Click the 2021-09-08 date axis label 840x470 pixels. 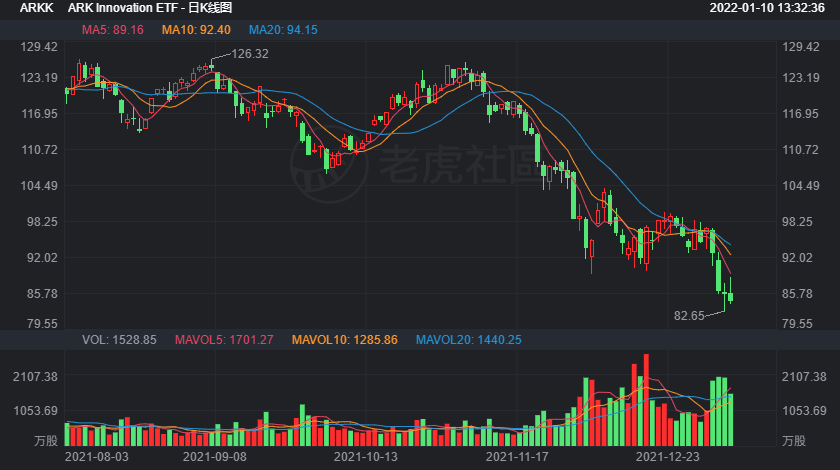(215, 457)
